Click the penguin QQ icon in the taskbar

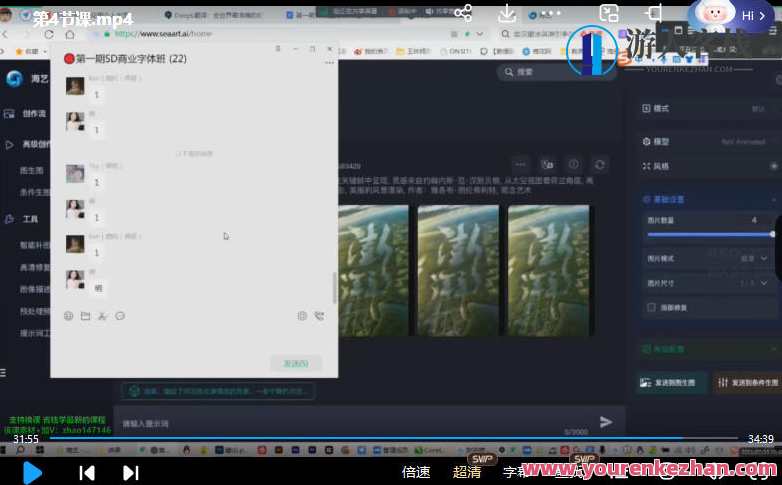[x=187, y=450]
